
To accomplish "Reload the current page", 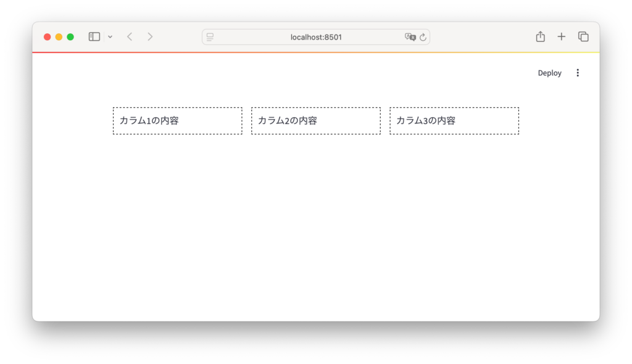I will point(423,37).
